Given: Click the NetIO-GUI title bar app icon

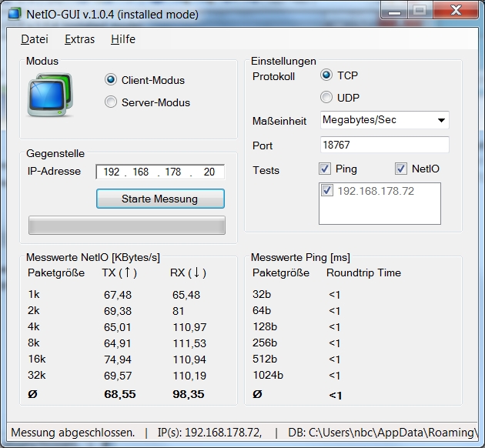Looking at the screenshot, I should click(x=14, y=14).
